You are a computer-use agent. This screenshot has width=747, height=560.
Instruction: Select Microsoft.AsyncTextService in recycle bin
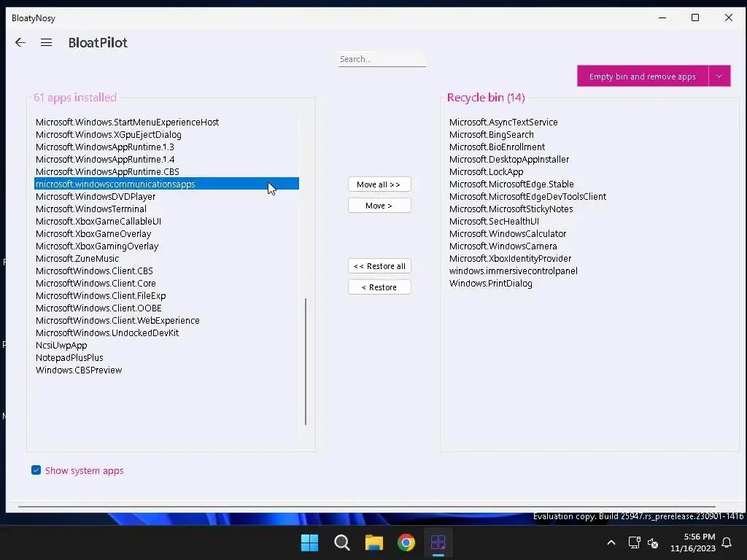(x=503, y=122)
